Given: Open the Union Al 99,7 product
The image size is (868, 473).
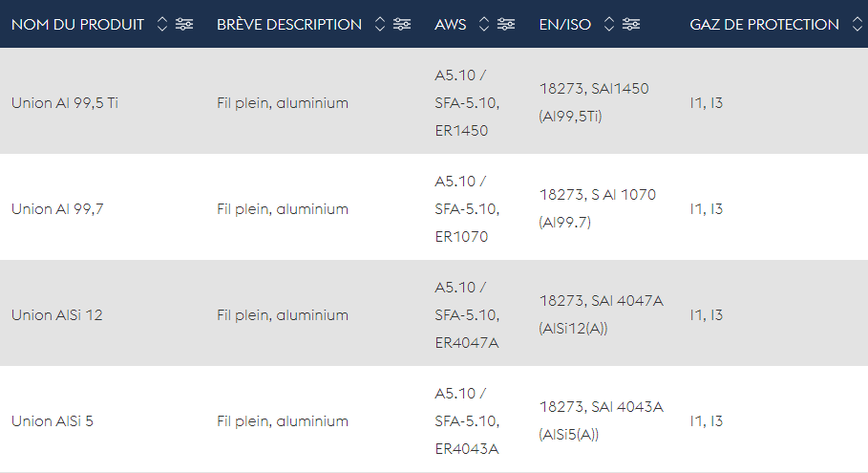Looking at the screenshot, I should click(x=57, y=208).
